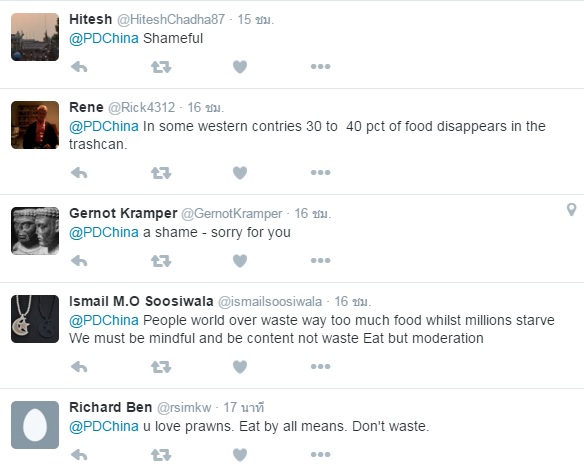Open more options on Hitesh's tweet
The width and height of the screenshot is (584, 474).
pyautogui.click(x=321, y=67)
